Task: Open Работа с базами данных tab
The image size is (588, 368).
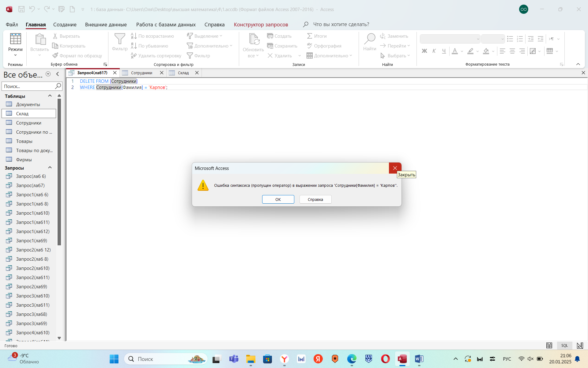Action: (x=166, y=25)
